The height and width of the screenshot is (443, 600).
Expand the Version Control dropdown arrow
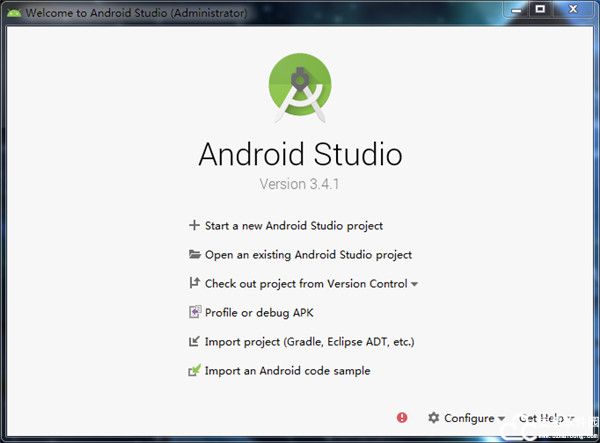pyautogui.click(x=414, y=284)
